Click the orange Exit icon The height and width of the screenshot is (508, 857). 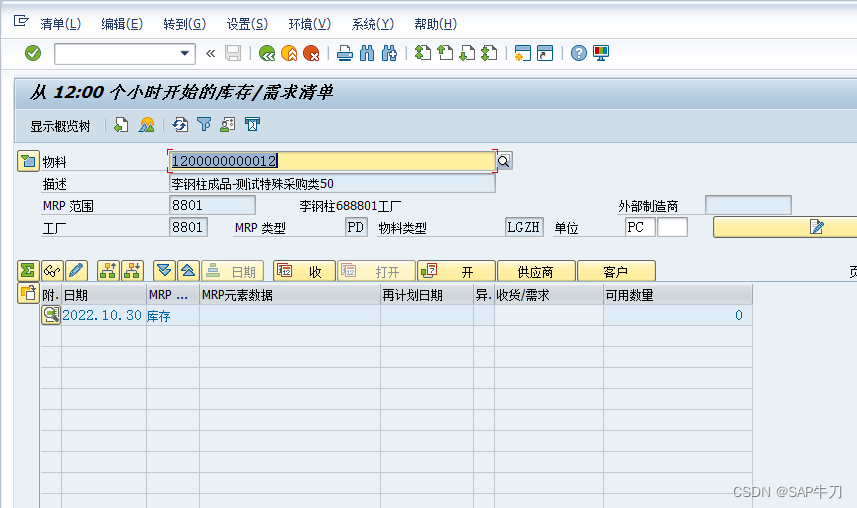(289, 53)
